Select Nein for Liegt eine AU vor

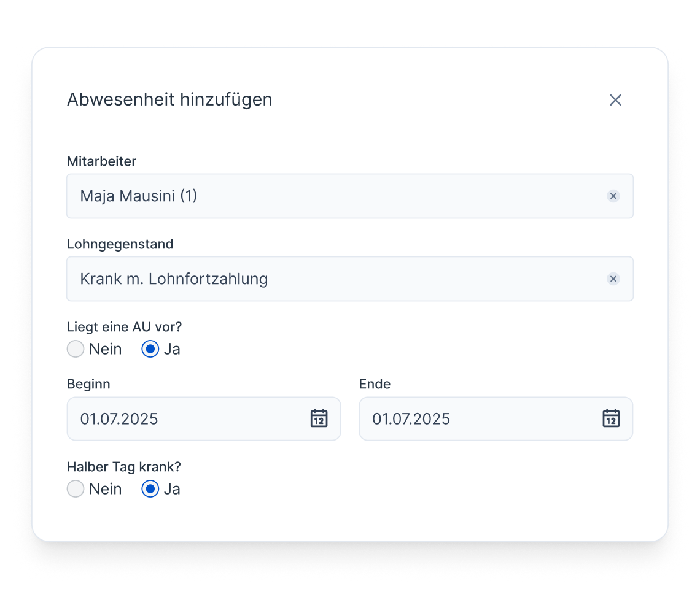point(75,348)
